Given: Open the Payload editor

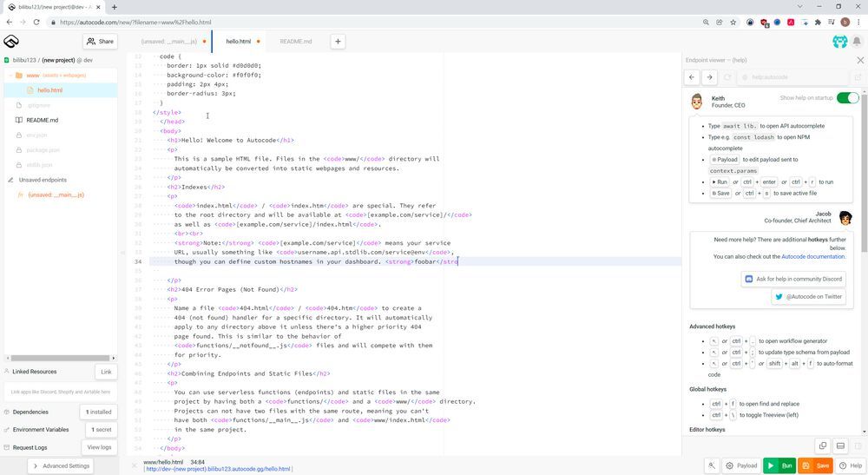Looking at the screenshot, I should [x=741, y=465].
